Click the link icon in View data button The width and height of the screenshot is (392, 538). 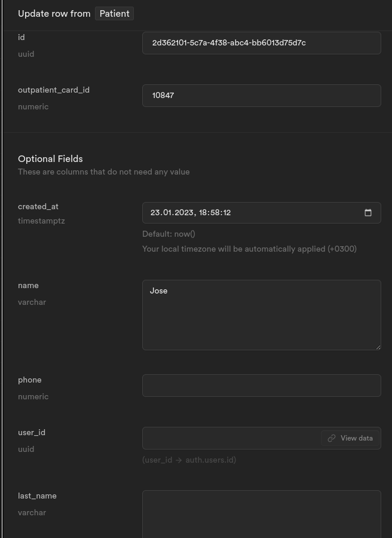(x=331, y=438)
